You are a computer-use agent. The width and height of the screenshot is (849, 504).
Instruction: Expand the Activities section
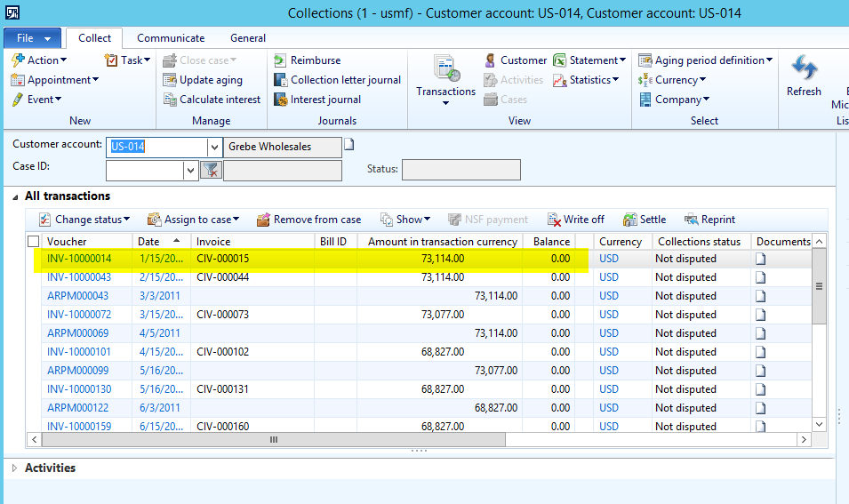pyautogui.click(x=15, y=468)
